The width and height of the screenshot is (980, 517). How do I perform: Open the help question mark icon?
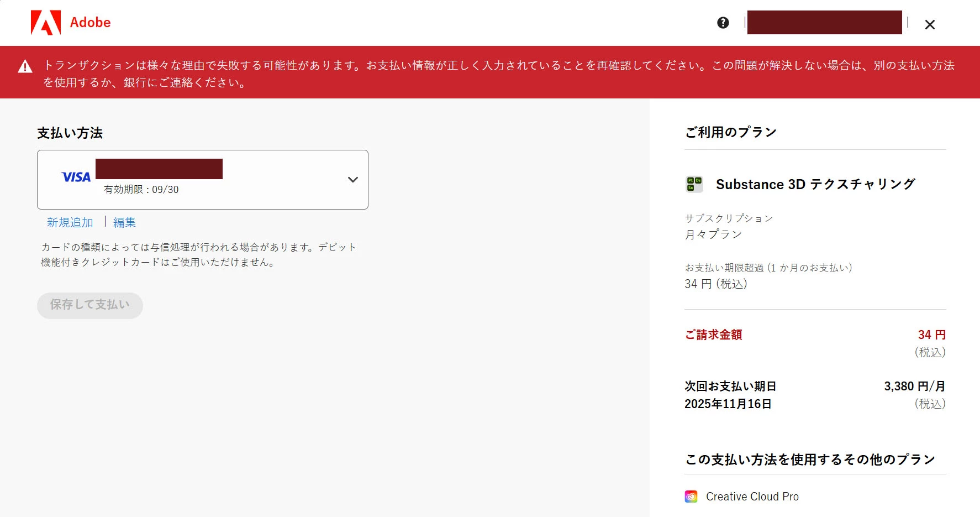point(723,23)
